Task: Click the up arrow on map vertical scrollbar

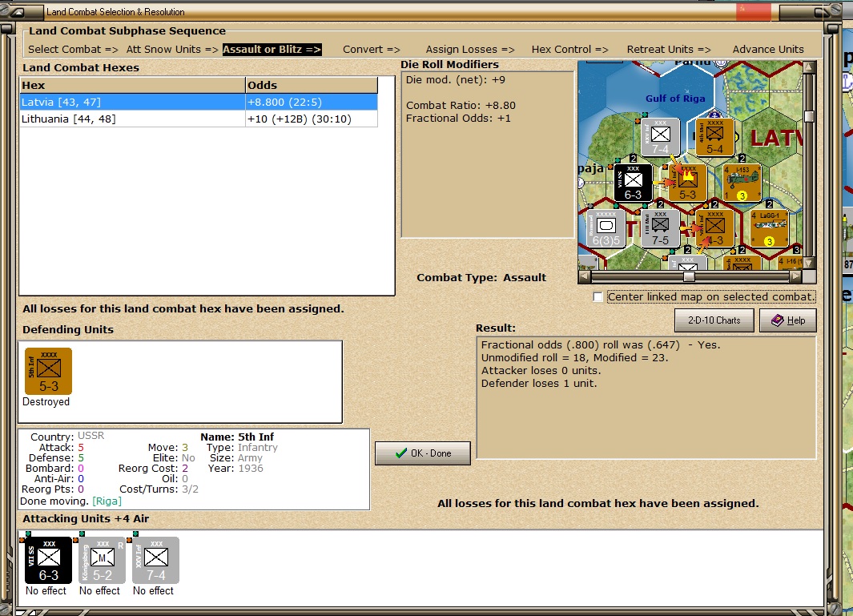Action: [809, 67]
